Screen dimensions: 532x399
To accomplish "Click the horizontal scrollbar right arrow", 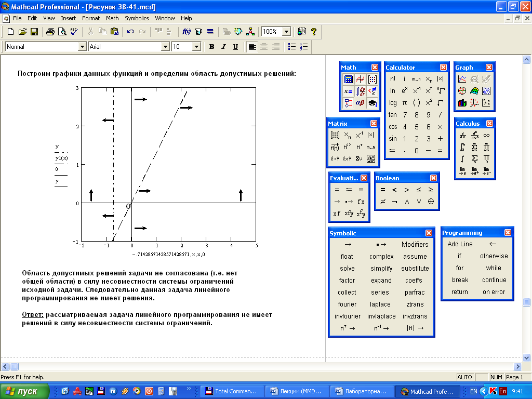I will (517, 366).
